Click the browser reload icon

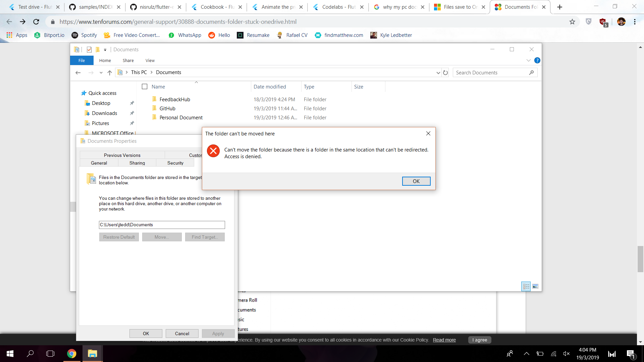(x=36, y=22)
